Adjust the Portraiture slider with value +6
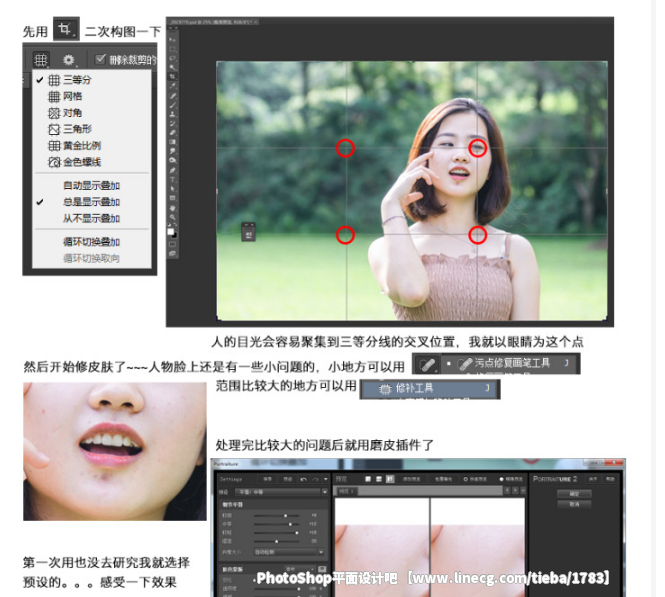Screen dimensions: 665x597 pos(285,516)
